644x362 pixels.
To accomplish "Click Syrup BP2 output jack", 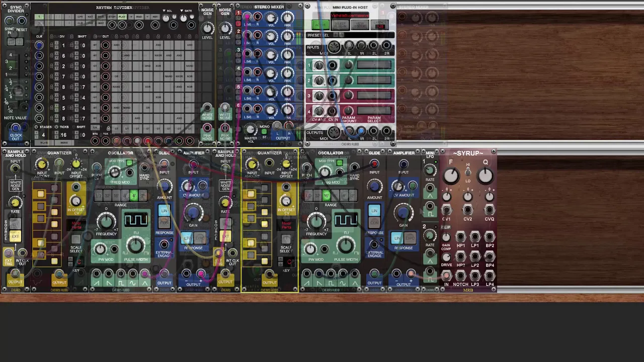I will [x=490, y=237].
